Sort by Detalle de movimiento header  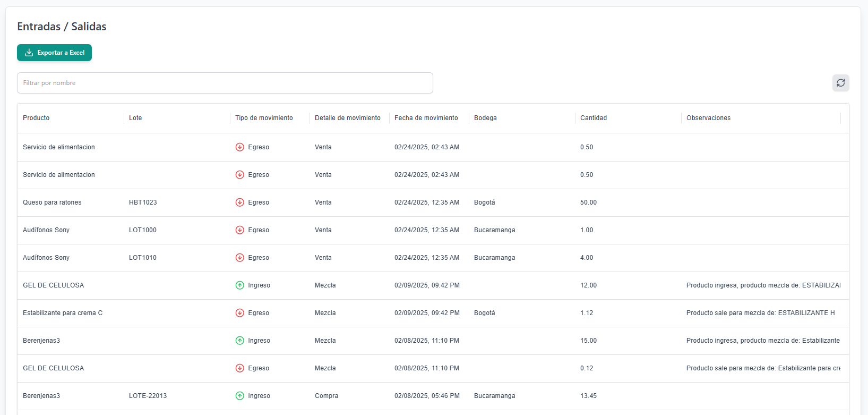point(348,118)
